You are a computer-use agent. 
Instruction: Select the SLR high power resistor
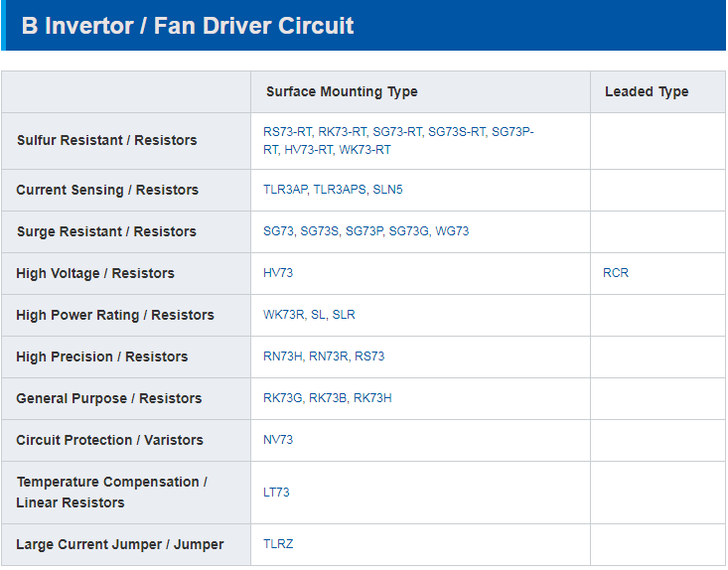click(344, 315)
